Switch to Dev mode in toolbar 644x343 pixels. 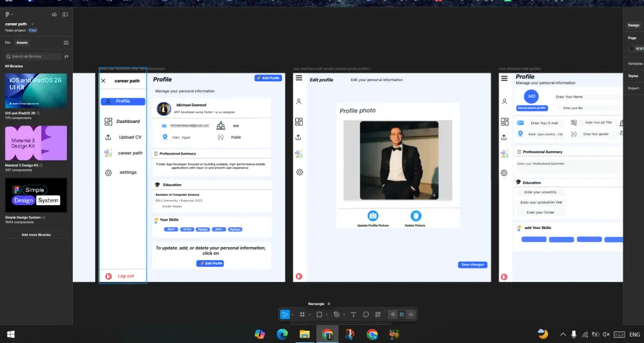411,315
